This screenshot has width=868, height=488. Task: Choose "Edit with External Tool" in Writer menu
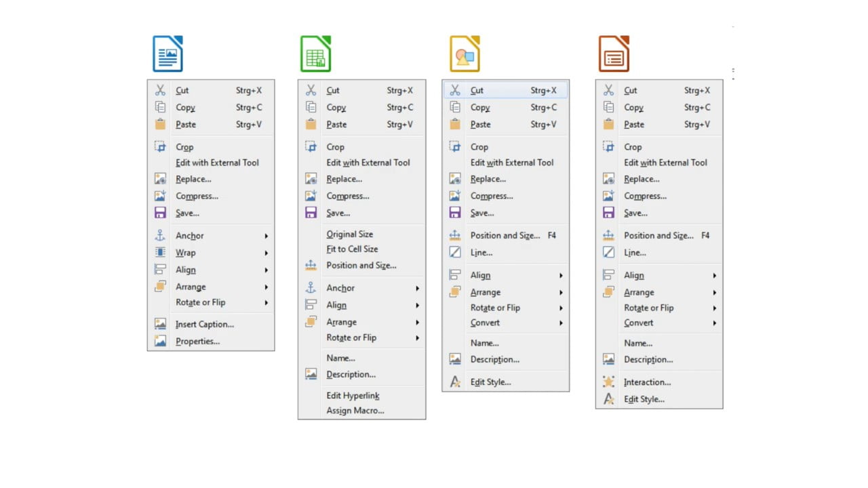point(217,163)
